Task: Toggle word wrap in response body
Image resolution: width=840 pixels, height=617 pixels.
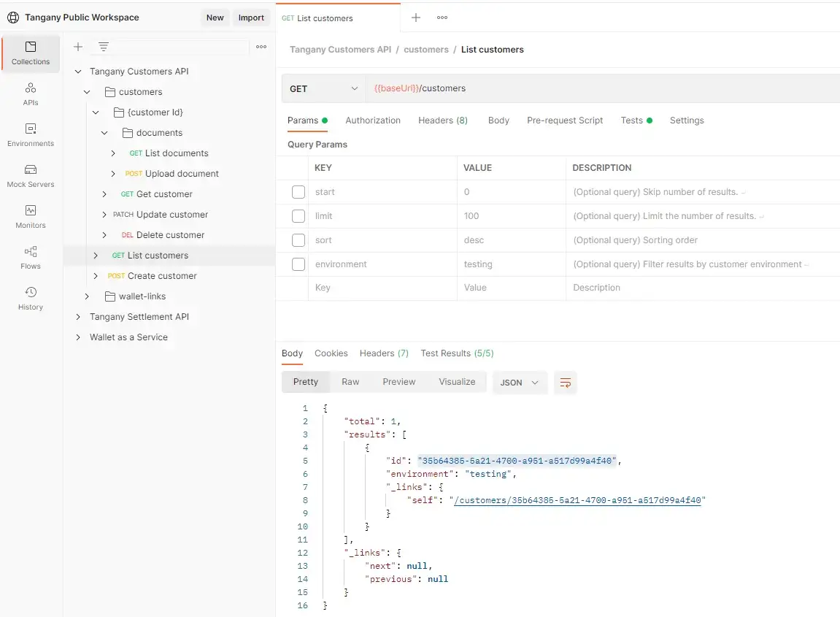Action: click(565, 383)
